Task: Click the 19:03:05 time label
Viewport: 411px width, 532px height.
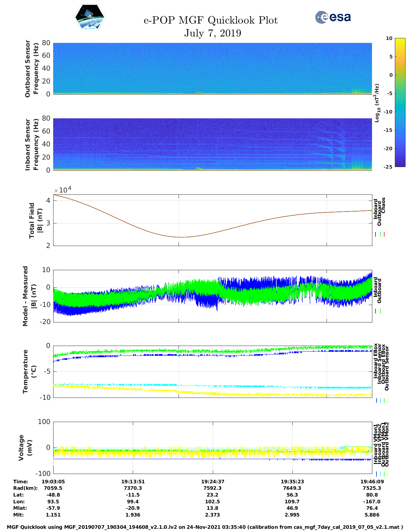Action: click(x=53, y=481)
